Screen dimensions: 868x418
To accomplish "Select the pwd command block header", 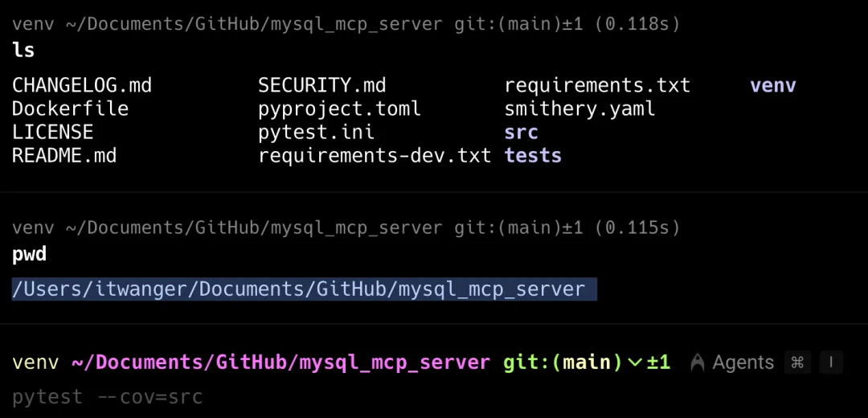I will 346,227.
